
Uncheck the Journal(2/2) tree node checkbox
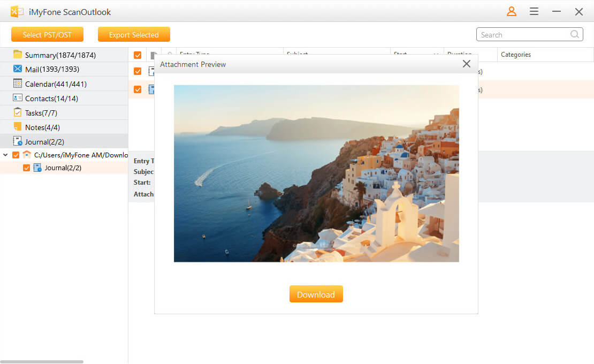click(x=27, y=168)
